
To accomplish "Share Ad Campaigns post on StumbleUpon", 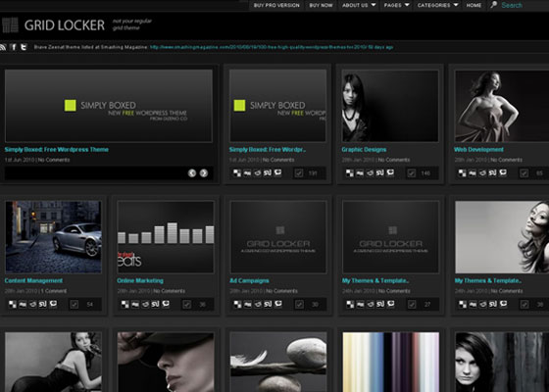I will click(x=268, y=304).
